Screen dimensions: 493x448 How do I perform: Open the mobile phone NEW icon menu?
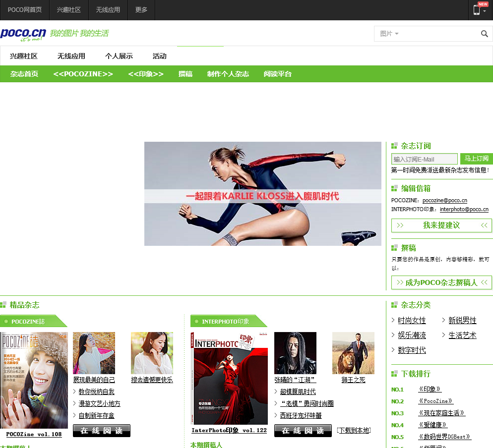coord(480,9)
